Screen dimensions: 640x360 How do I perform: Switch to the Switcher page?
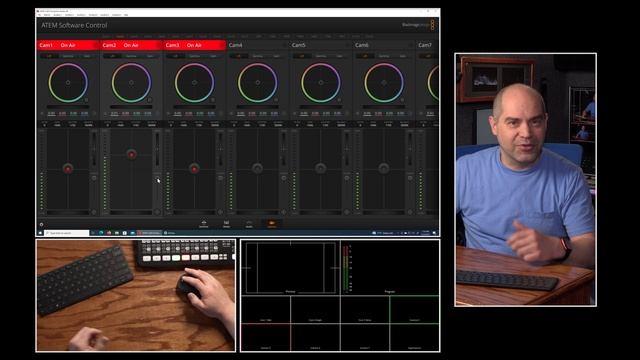point(204,224)
